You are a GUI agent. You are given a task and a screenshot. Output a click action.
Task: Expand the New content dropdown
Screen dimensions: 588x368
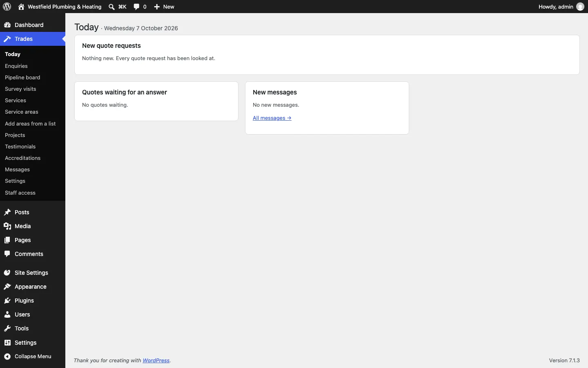[x=164, y=7]
